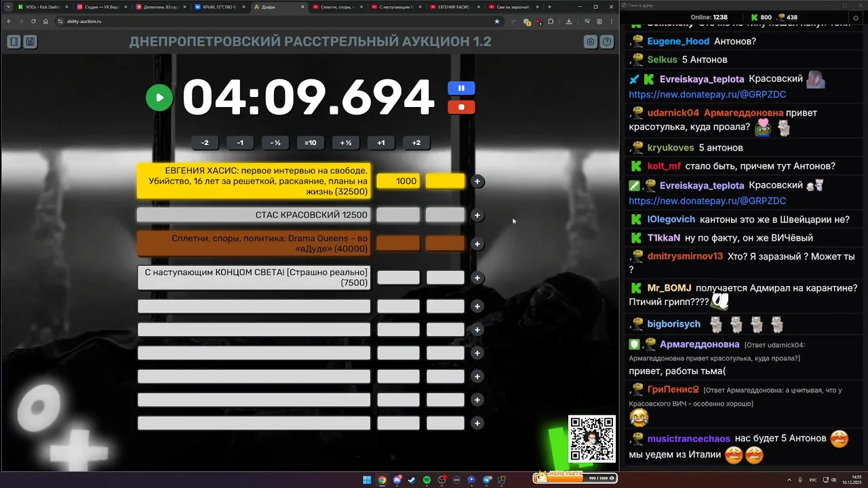The height and width of the screenshot is (488, 868).
Task: Open first donatepay.ru/@GRPZDC link in chat
Action: (707, 94)
